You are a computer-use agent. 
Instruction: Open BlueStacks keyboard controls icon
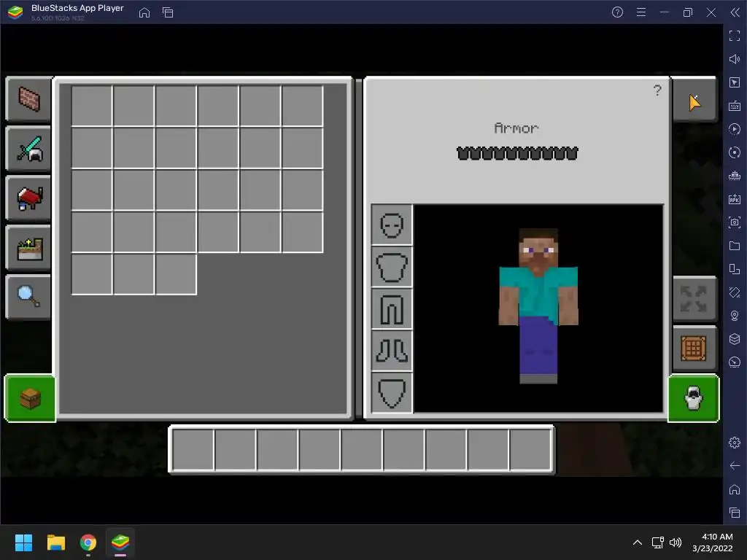[x=735, y=106]
